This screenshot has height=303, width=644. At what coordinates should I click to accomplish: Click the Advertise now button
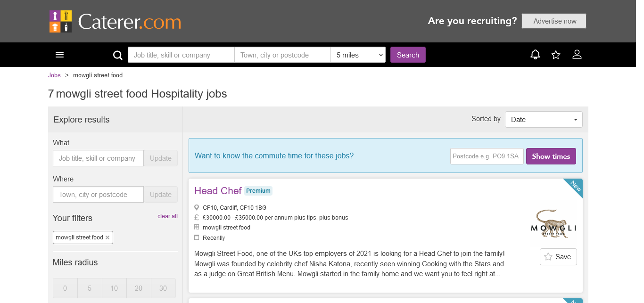[x=554, y=21]
